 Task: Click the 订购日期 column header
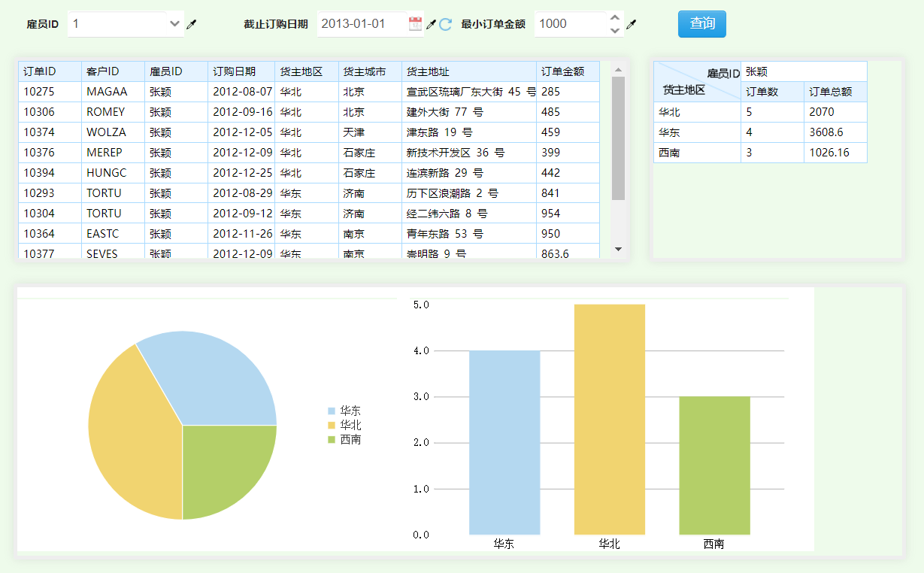(241, 71)
